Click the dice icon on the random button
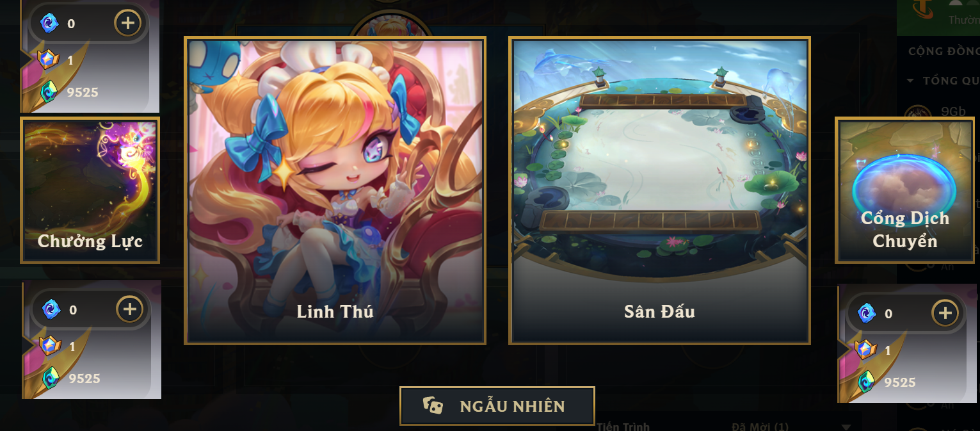The height and width of the screenshot is (431, 980). pos(432,405)
